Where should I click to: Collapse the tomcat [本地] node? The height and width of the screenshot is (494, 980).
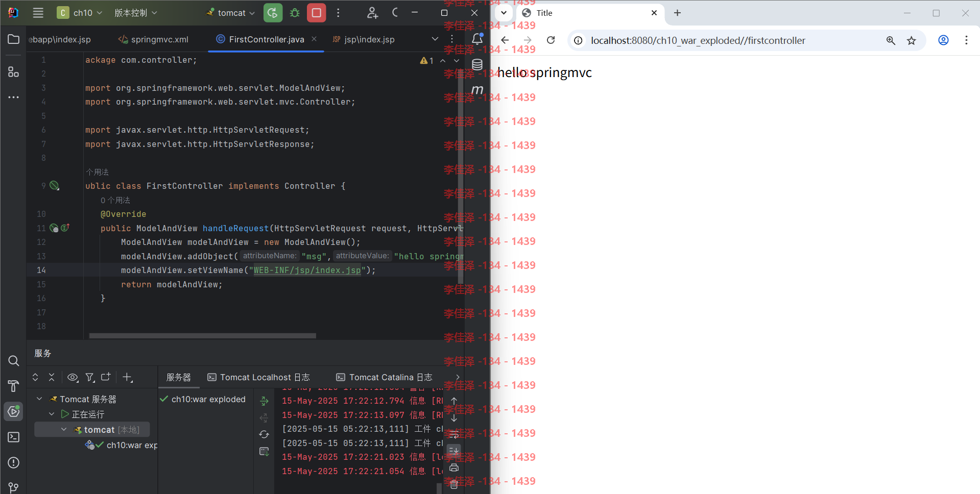click(x=64, y=430)
